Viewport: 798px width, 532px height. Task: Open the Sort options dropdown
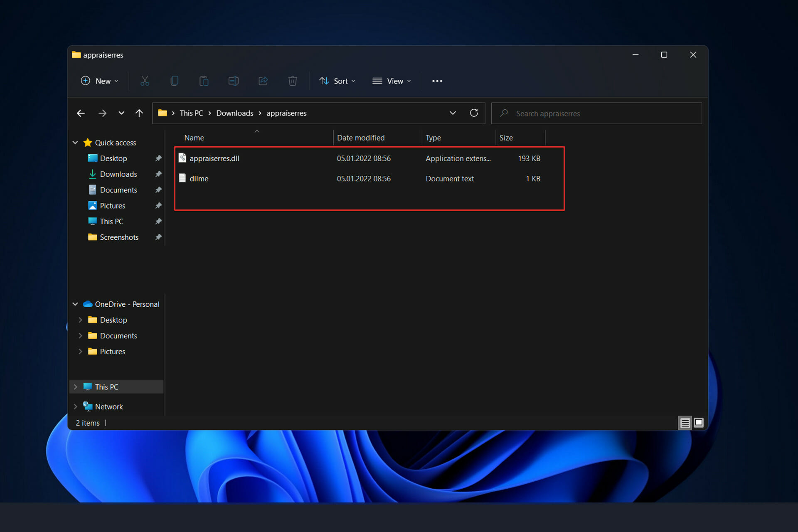[337, 81]
